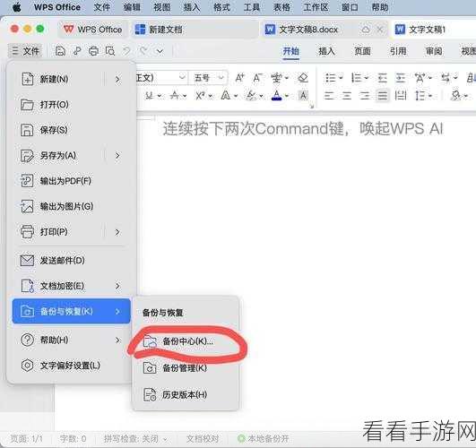Viewport: 476px width, 448px height.
Task: Expand the quick access toolbar customize chevron
Action: point(160,51)
